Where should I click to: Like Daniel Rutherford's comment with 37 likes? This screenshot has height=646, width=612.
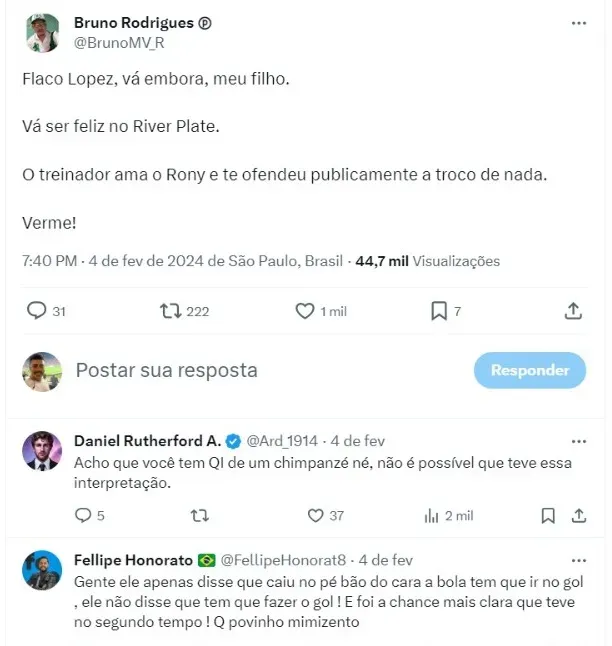[316, 516]
